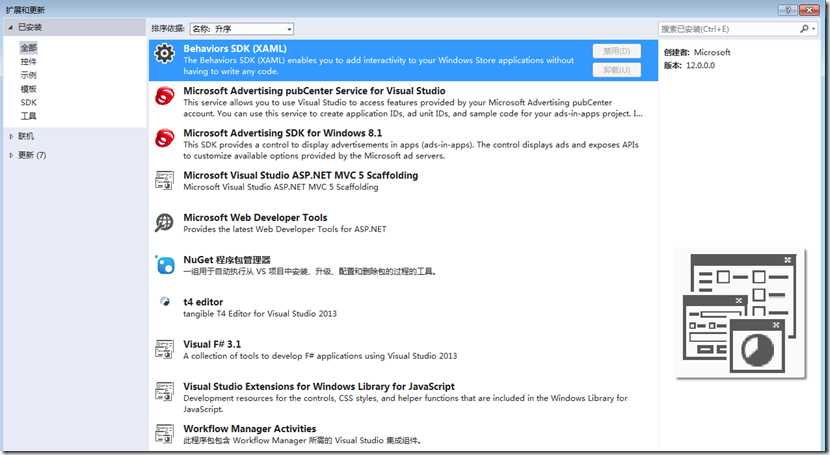Select Visual F# 3.1 title
This screenshot has width=830, height=455.
(x=212, y=344)
